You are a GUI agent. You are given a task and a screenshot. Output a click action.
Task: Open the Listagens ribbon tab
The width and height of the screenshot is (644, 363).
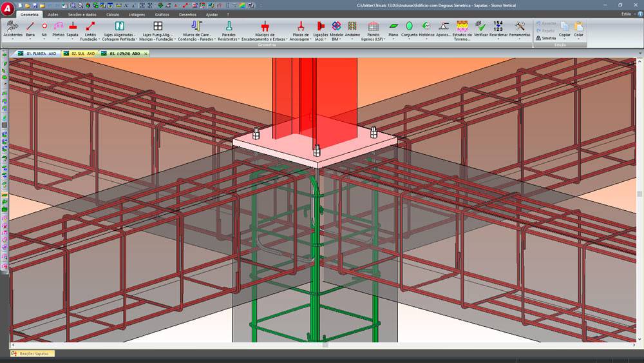click(137, 14)
